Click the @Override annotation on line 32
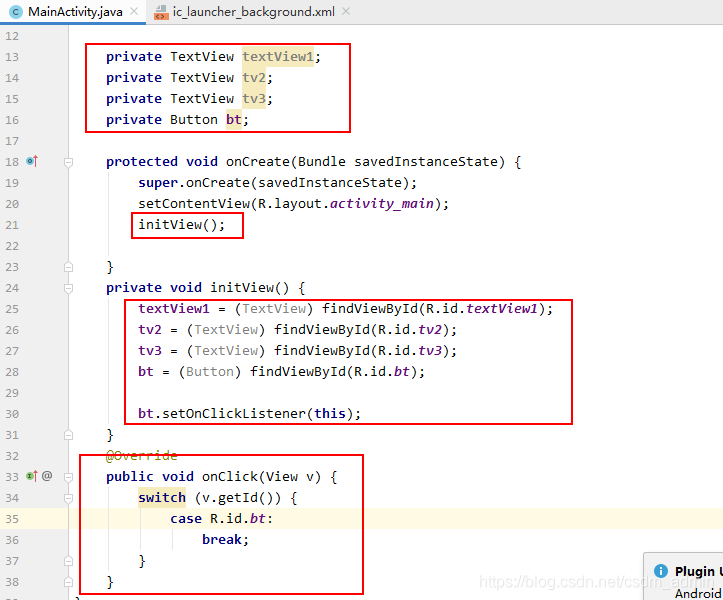The height and width of the screenshot is (600, 723). point(142,456)
